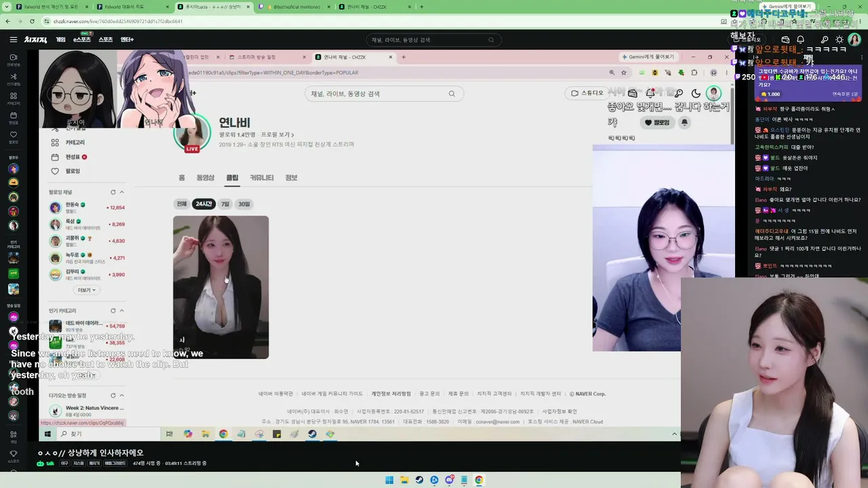Click the outer Chzzk search field
The image size is (868, 488).
(x=434, y=39)
